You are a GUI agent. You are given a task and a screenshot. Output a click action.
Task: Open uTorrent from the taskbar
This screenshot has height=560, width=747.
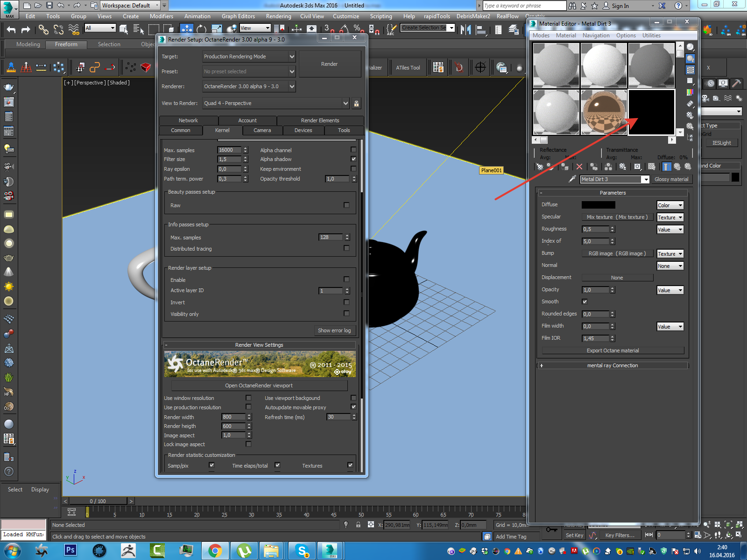[x=244, y=551]
